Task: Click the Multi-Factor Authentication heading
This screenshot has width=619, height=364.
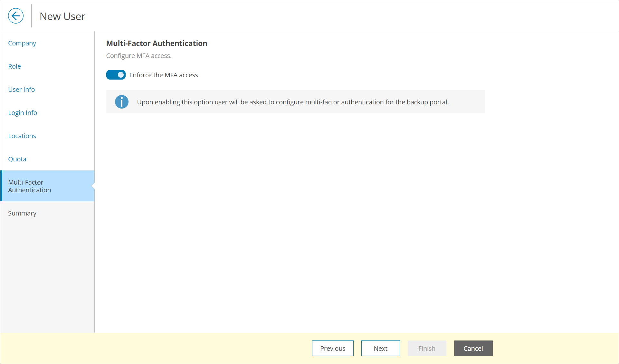Action: click(x=157, y=43)
